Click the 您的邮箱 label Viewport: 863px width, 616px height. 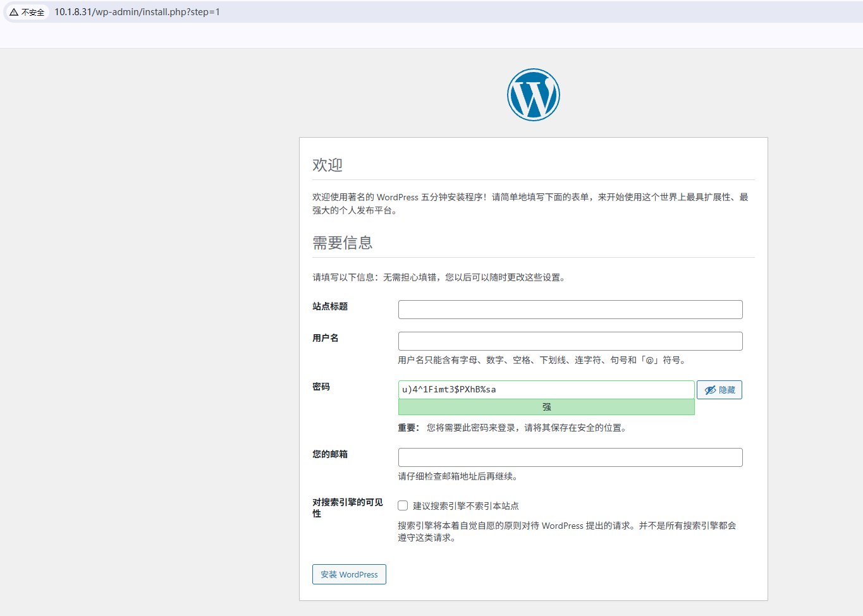click(330, 454)
